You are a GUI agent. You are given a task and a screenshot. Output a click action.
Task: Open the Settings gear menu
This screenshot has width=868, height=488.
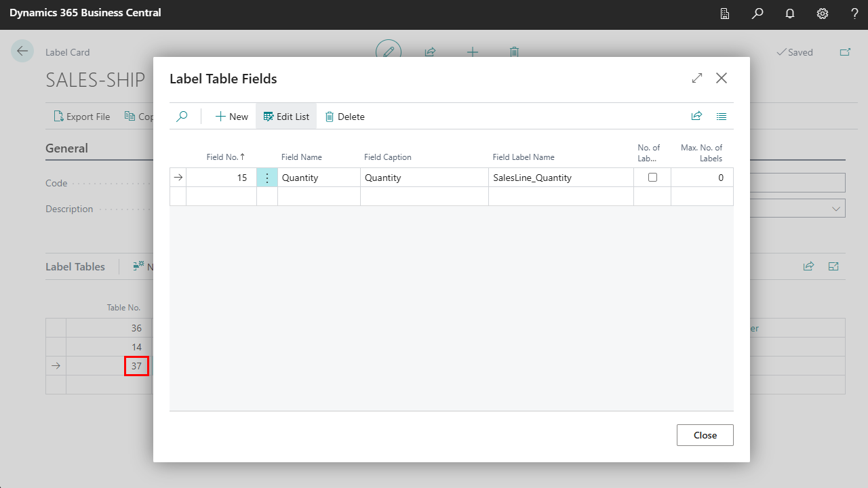tap(823, 14)
